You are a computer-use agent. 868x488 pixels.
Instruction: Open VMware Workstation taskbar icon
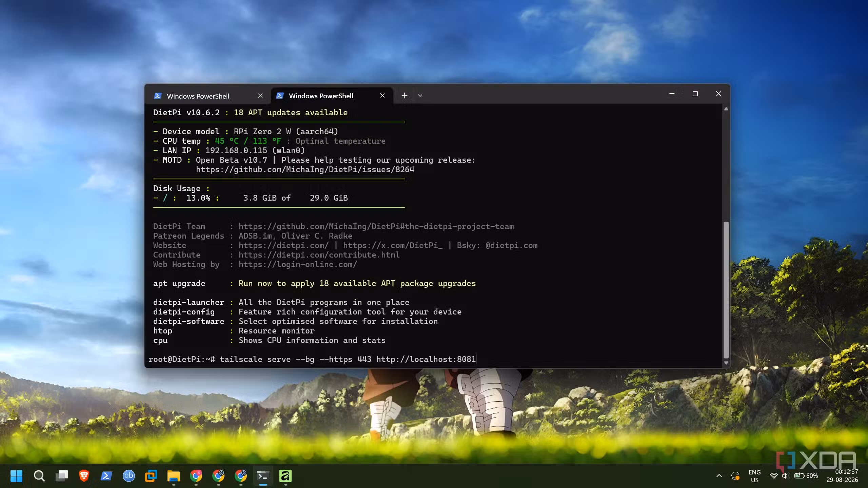[x=151, y=476]
